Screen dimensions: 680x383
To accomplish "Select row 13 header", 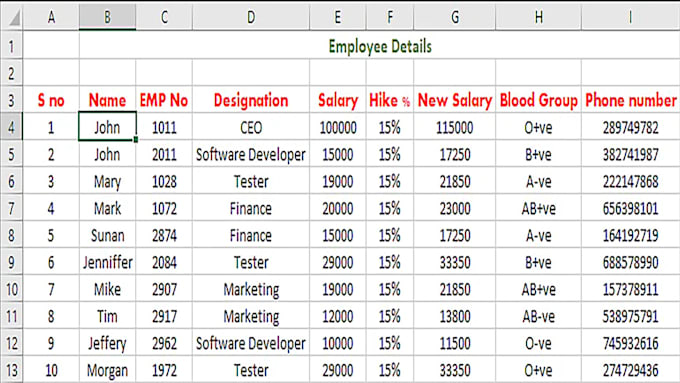I will tap(11, 370).
